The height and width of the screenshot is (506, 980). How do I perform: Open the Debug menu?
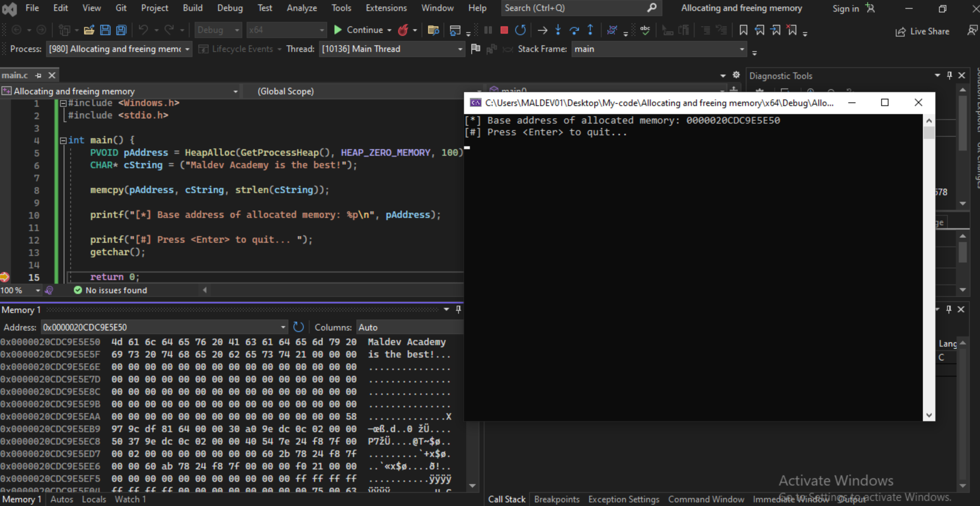click(229, 8)
